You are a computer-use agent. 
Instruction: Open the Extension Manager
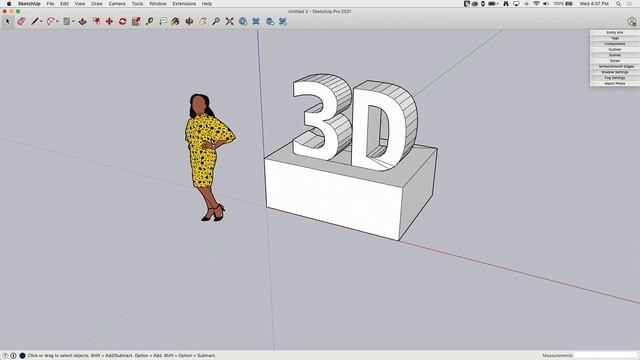(283, 21)
